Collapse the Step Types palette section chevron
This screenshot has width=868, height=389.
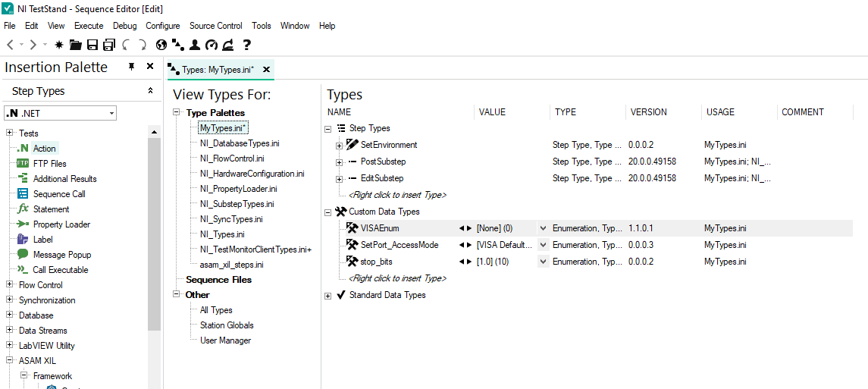[150, 91]
